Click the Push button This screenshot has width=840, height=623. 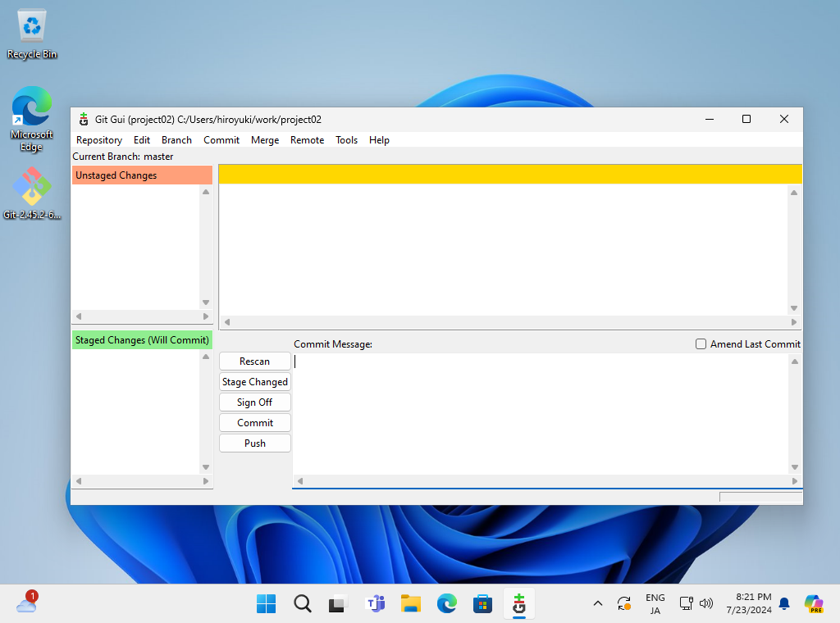[x=255, y=443]
